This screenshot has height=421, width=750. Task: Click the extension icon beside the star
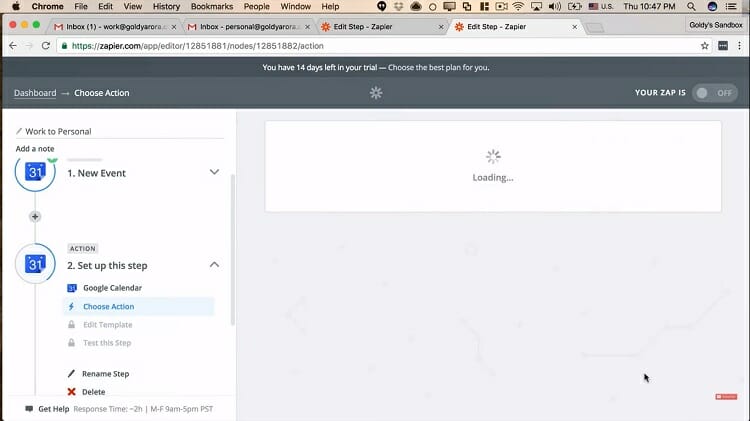[723, 46]
